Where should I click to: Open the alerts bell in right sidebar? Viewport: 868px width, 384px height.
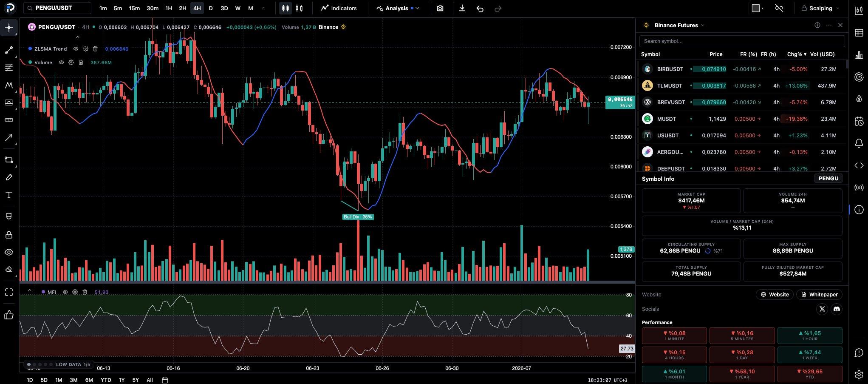tap(859, 143)
